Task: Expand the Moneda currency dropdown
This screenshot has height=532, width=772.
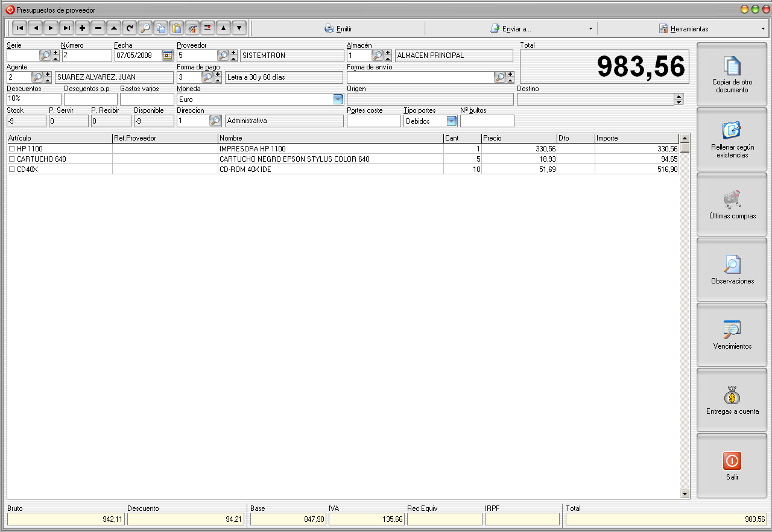Action: (x=338, y=100)
